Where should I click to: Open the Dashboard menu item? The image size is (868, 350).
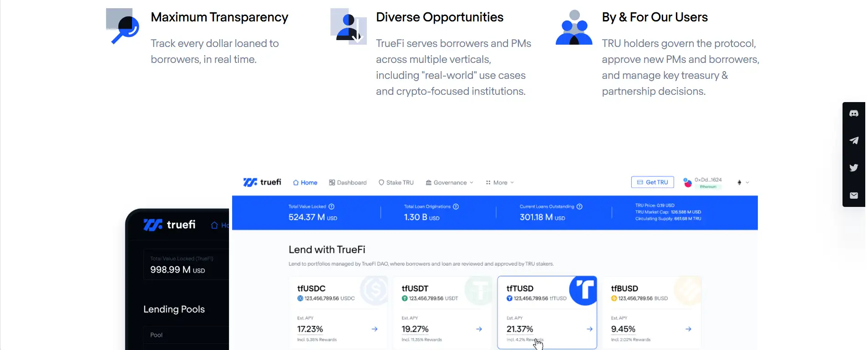tap(348, 183)
